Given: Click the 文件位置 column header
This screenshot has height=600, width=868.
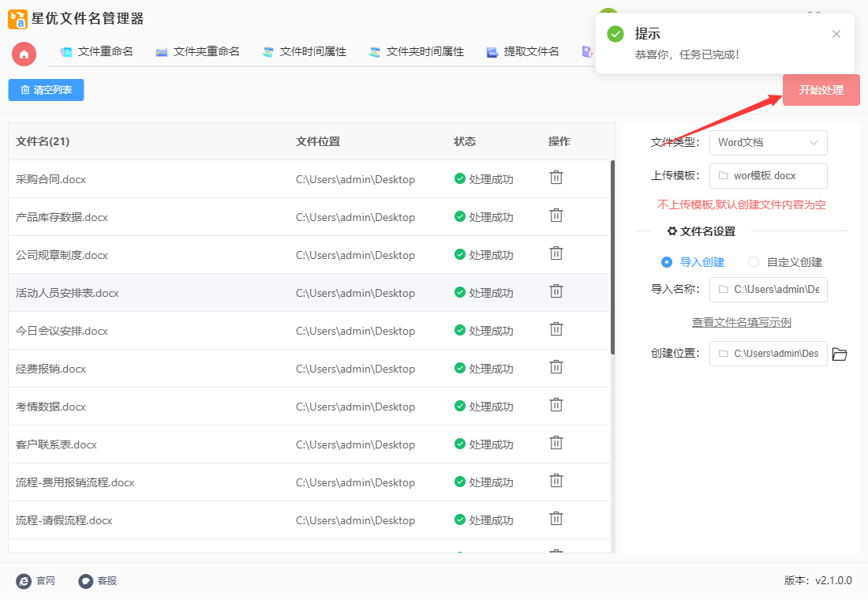Looking at the screenshot, I should 318,142.
